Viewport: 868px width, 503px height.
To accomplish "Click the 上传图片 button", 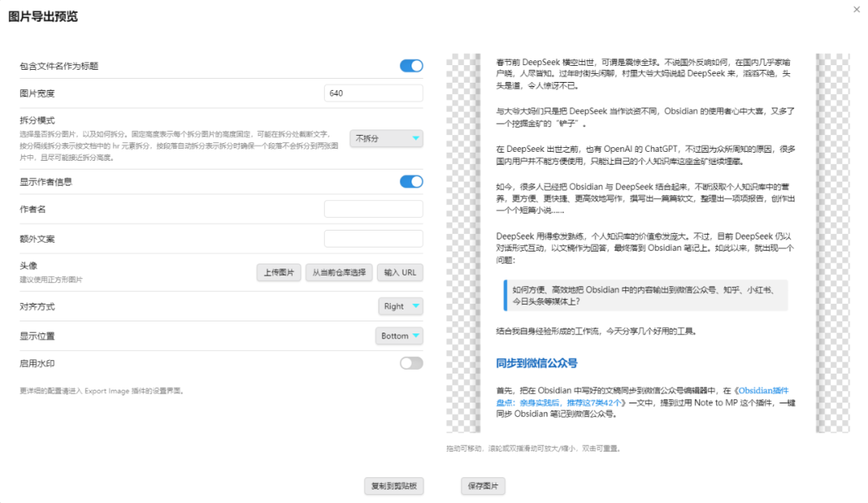I will [x=279, y=272].
